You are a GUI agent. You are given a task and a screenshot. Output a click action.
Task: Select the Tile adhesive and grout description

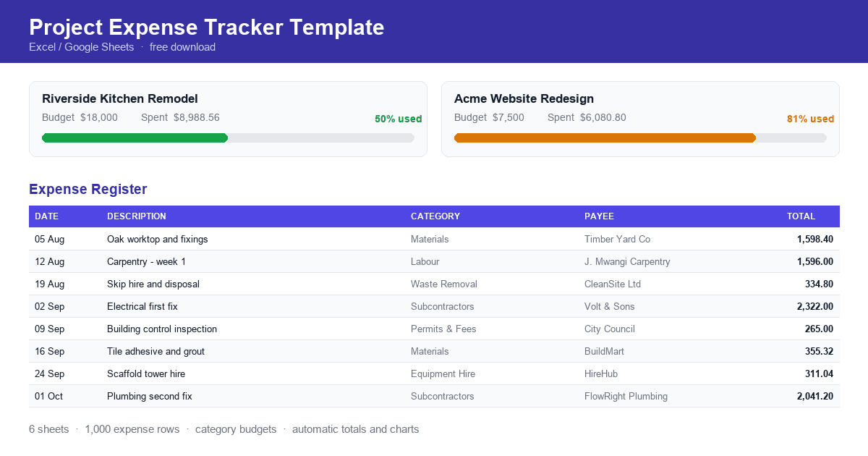tap(156, 351)
